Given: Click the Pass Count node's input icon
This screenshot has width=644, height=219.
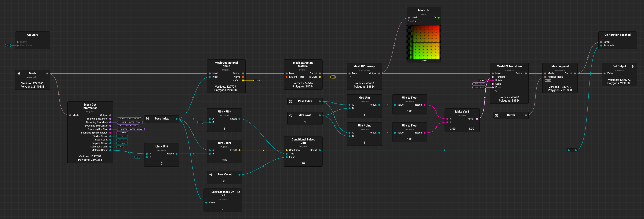Looking at the screenshot, I should click(210, 175).
